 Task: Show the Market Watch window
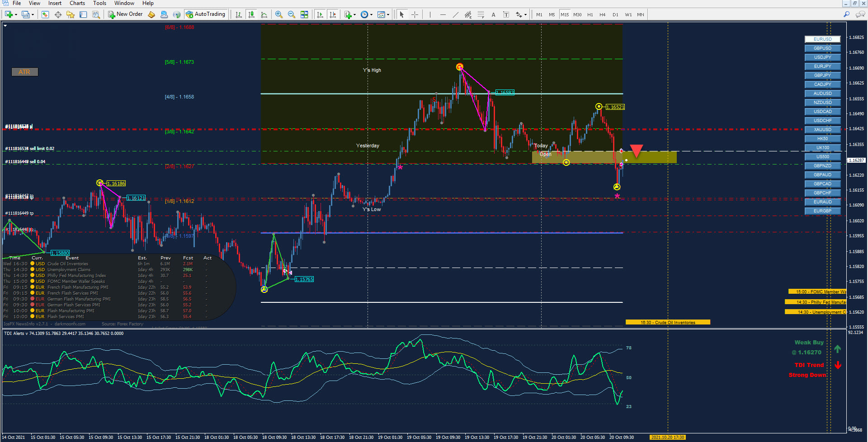45,14
